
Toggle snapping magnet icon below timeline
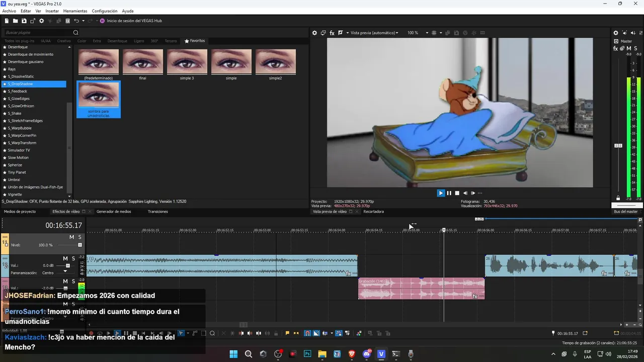[x=307, y=333]
